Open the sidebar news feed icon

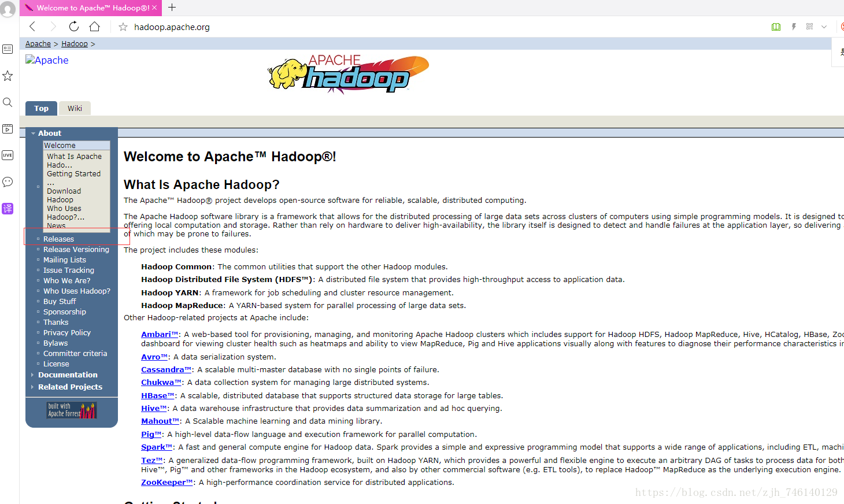pos(8,49)
